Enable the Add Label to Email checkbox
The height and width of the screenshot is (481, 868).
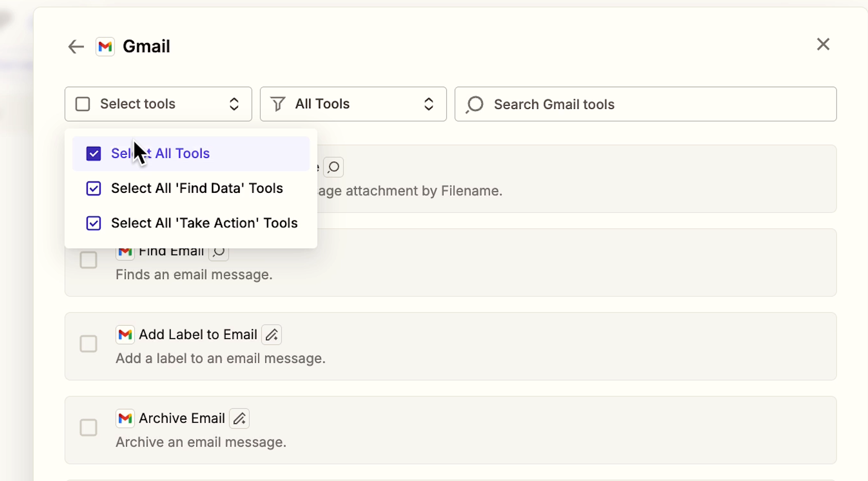coord(88,344)
